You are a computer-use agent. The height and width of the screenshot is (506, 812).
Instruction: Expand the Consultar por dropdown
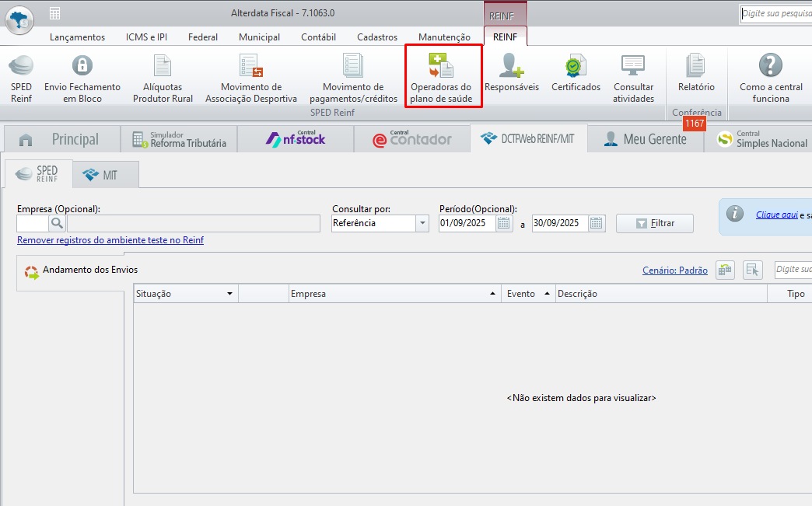pos(422,224)
